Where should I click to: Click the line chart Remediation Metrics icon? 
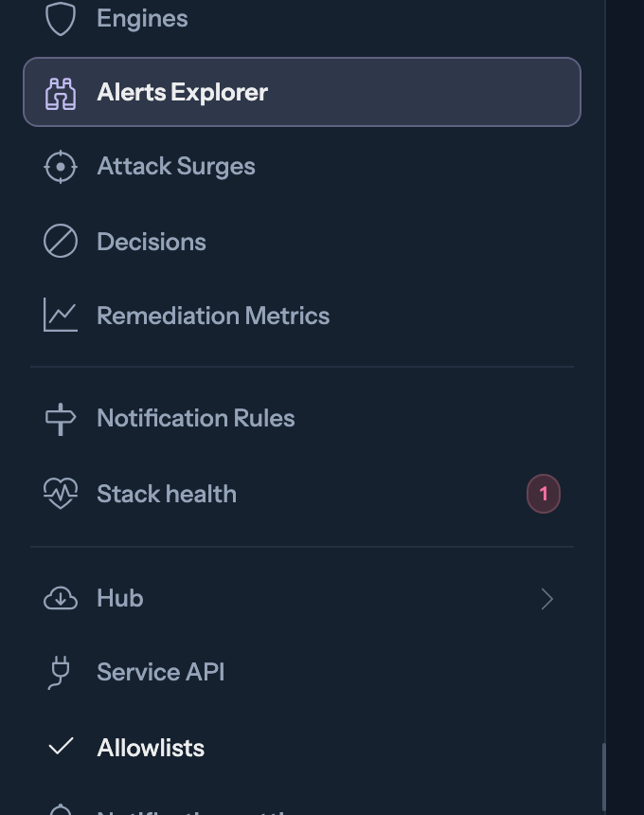click(61, 315)
